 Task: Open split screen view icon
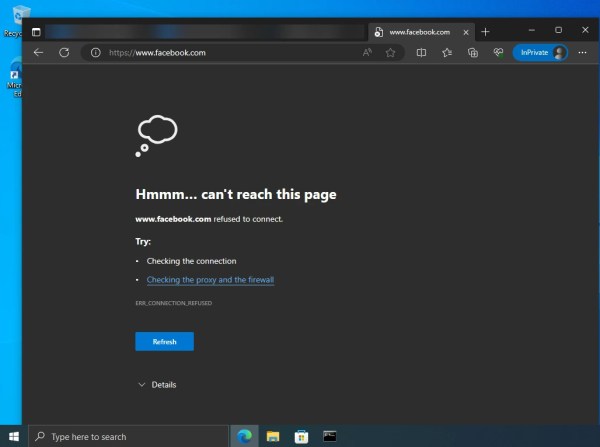[x=421, y=52]
